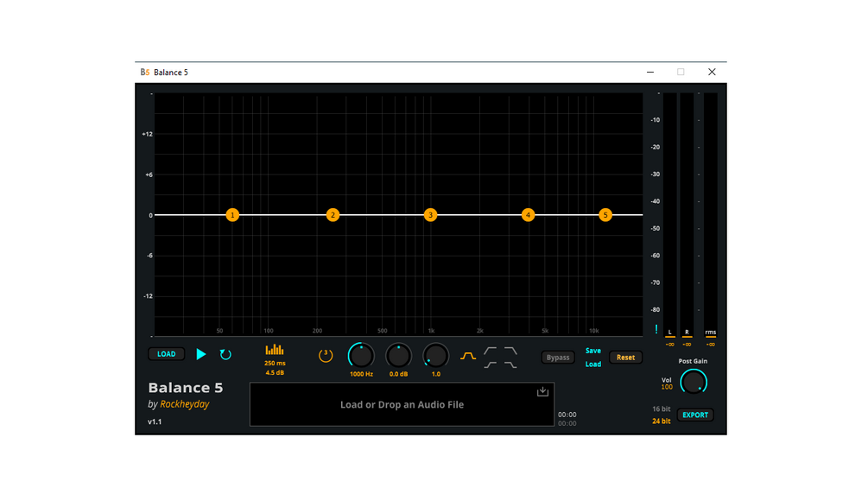Screen dimensions: 868x488
Task: Click the 1000 Hz frequency knob
Action: coord(361,356)
